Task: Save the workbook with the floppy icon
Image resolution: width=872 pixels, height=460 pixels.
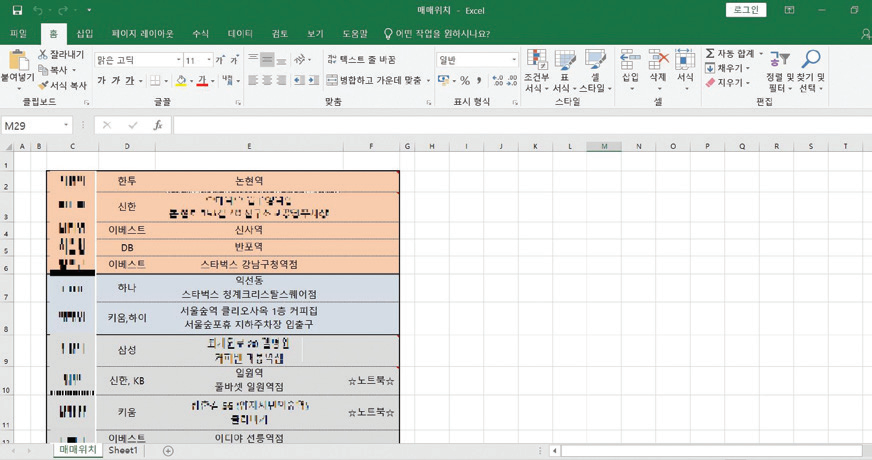Action: (17, 11)
